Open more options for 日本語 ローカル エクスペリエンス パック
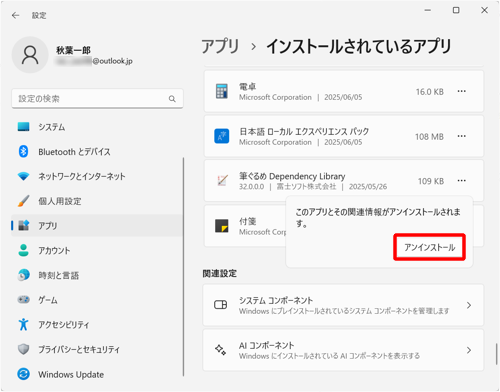 coord(462,136)
